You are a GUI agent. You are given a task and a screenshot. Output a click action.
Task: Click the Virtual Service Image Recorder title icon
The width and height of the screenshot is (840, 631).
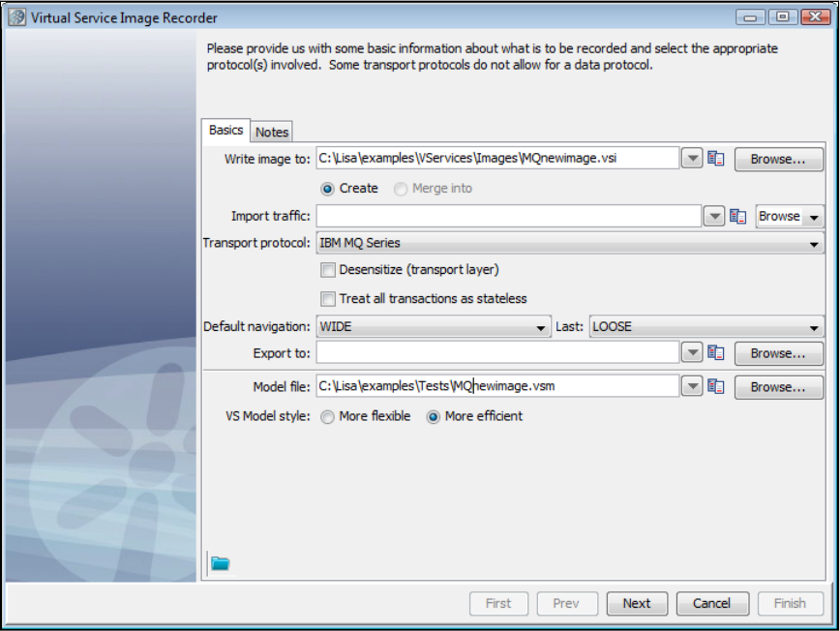tap(16, 17)
